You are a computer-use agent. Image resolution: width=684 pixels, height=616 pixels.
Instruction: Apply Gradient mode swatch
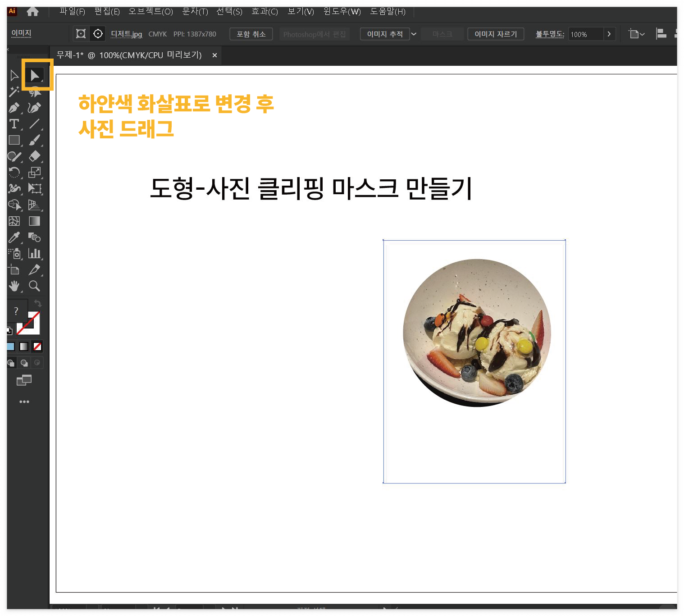click(24, 347)
